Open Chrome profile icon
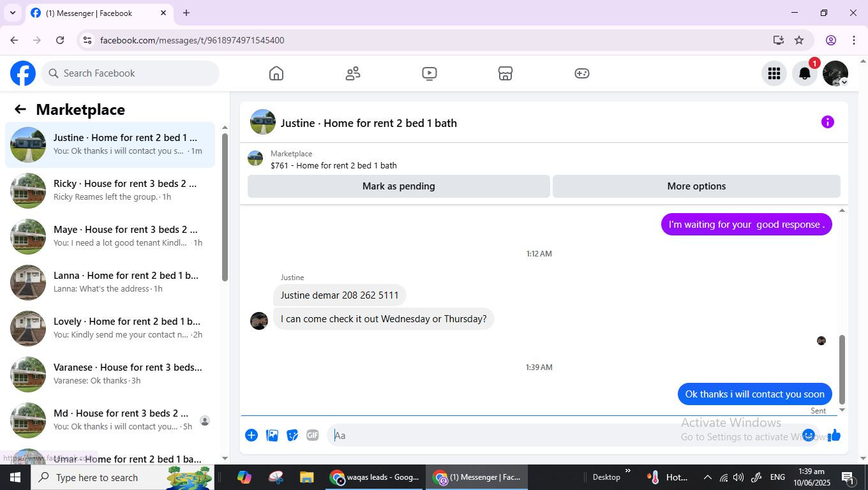Screen dimensions: 868x490 831,40
